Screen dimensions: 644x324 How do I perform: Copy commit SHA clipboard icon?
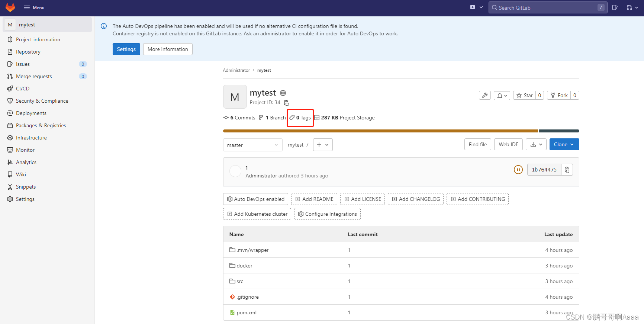(x=567, y=170)
